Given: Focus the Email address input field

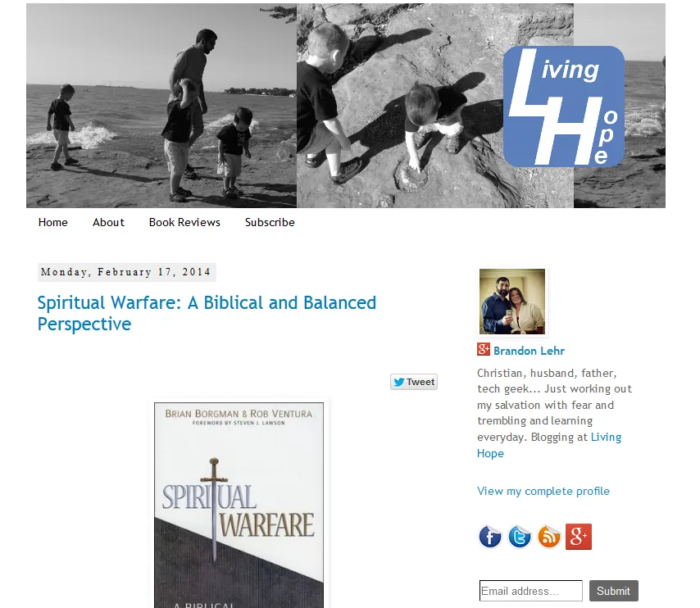Looking at the screenshot, I should coord(531,591).
